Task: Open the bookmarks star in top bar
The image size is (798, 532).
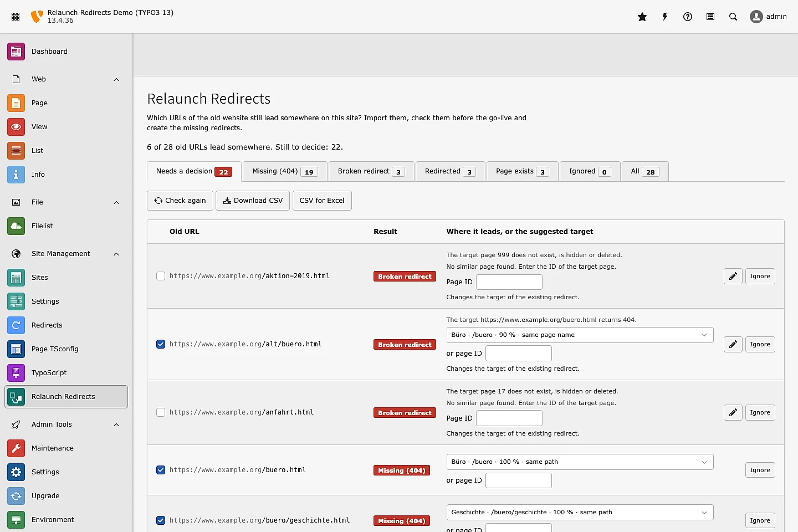Action: (642, 17)
